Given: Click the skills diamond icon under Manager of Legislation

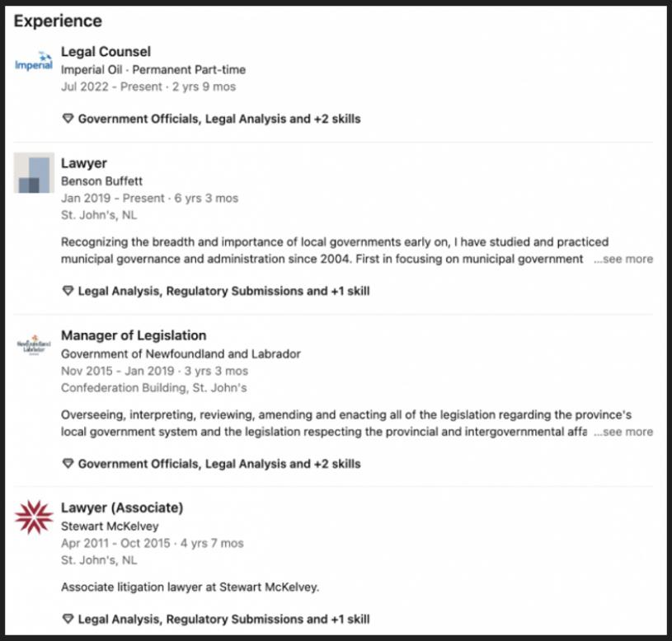Looking at the screenshot, I should pyautogui.click(x=68, y=464).
